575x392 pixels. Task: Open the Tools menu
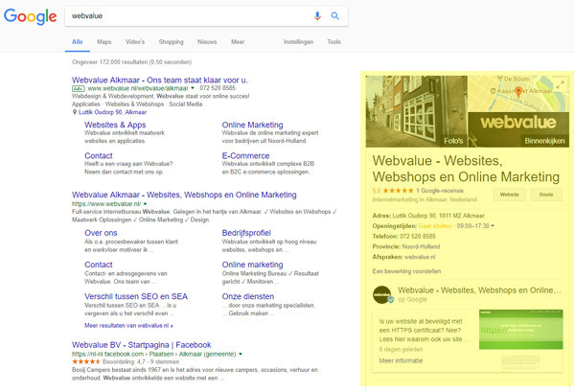(334, 42)
